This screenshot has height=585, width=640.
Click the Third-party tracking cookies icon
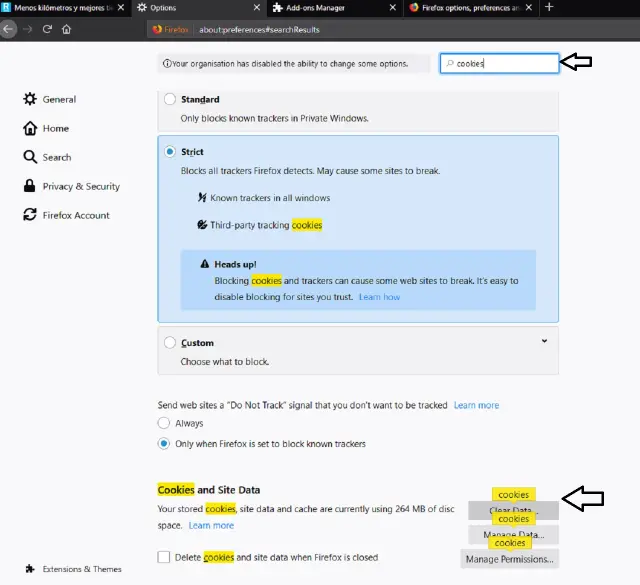tap(202, 225)
